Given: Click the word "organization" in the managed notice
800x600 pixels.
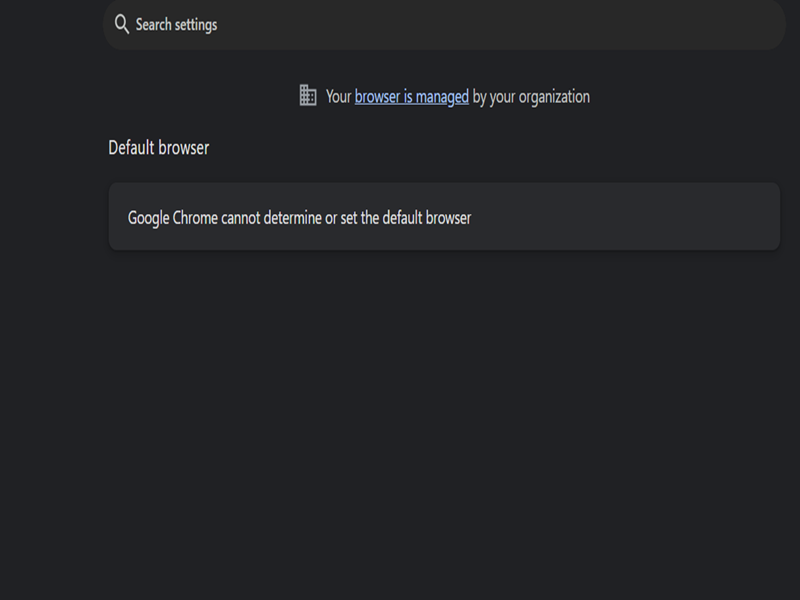Looking at the screenshot, I should 553,97.
